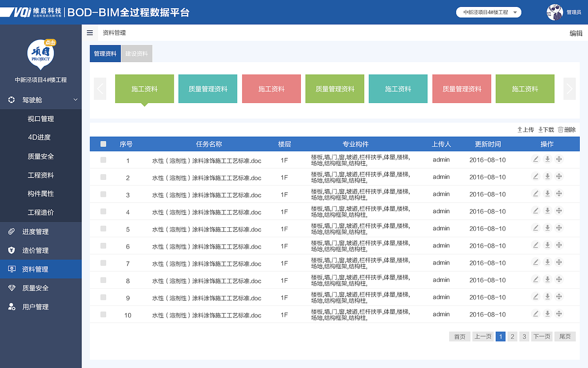This screenshot has height=368, width=588.
Task: Click the move/定位 crosshair icon for row 3
Action: pyautogui.click(x=559, y=193)
